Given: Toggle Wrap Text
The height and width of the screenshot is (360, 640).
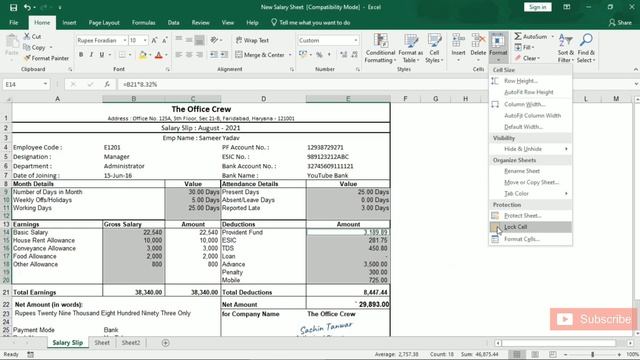Looking at the screenshot, I should (252, 40).
